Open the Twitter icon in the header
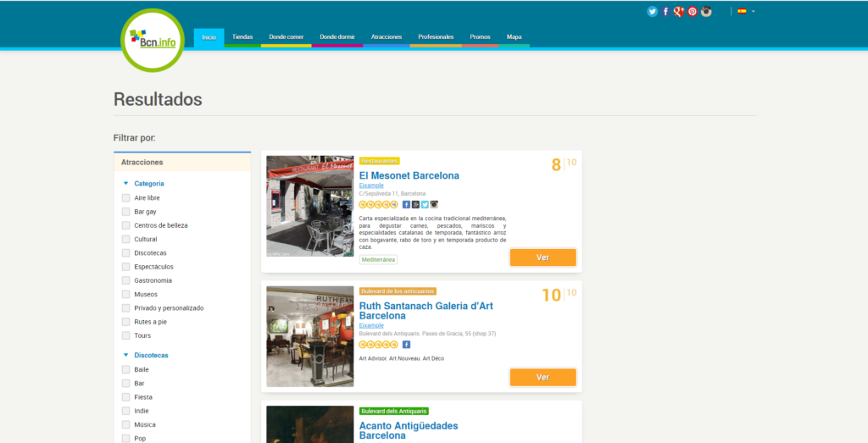The image size is (868, 443). [x=652, y=12]
